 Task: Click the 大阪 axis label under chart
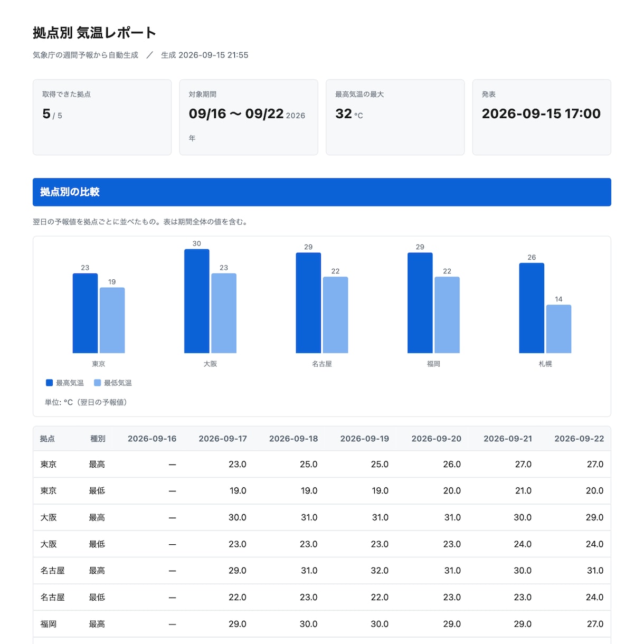click(x=210, y=364)
